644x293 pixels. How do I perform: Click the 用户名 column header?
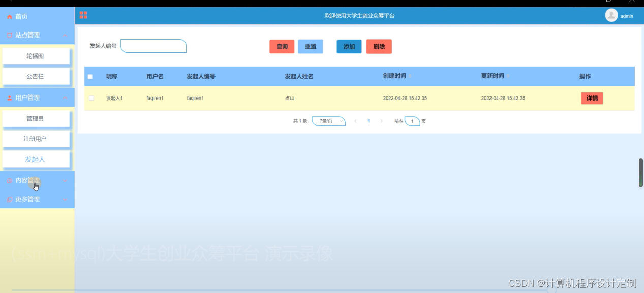point(155,77)
